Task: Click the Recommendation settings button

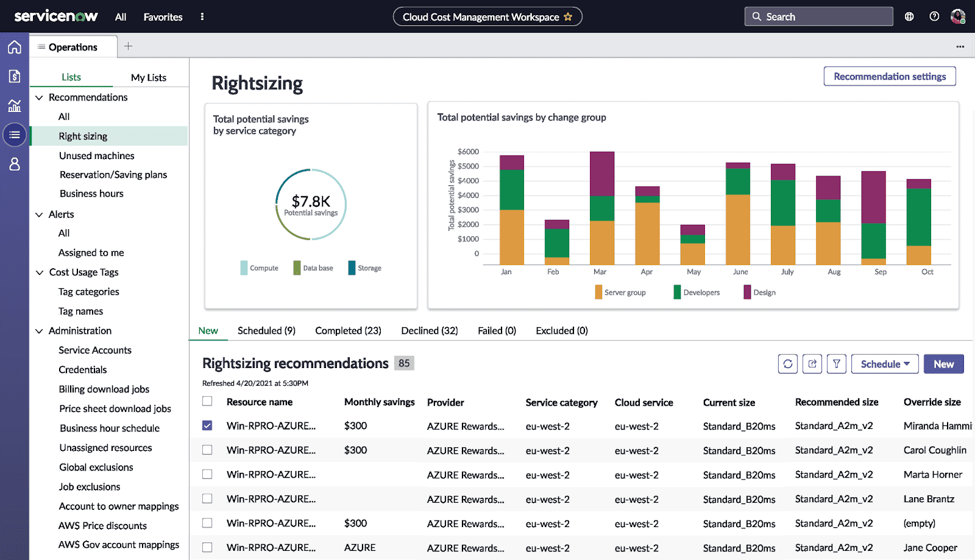Action: (889, 76)
